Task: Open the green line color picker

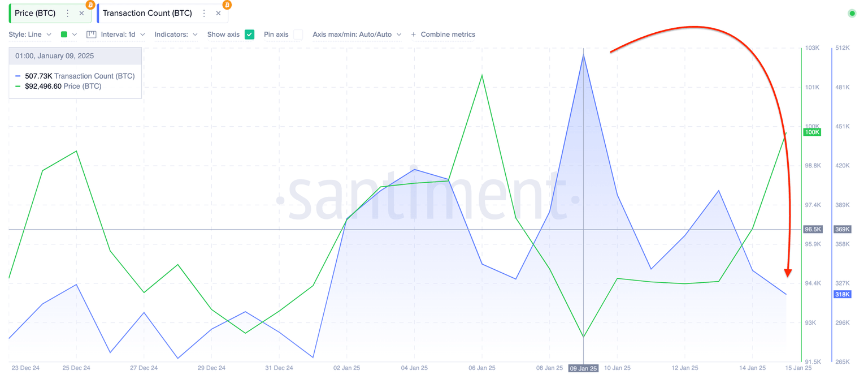Action: (x=68, y=35)
